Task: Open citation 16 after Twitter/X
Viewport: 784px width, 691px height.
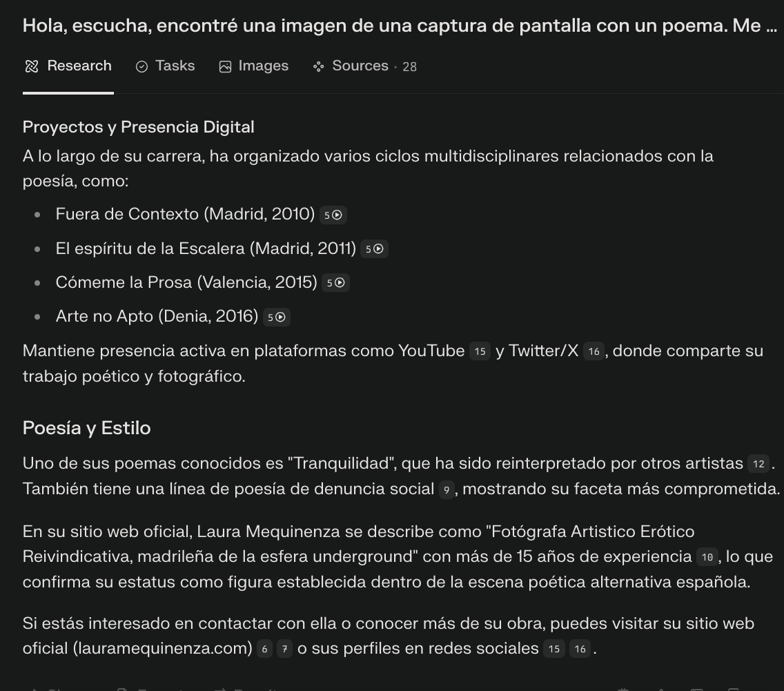Action: (594, 351)
